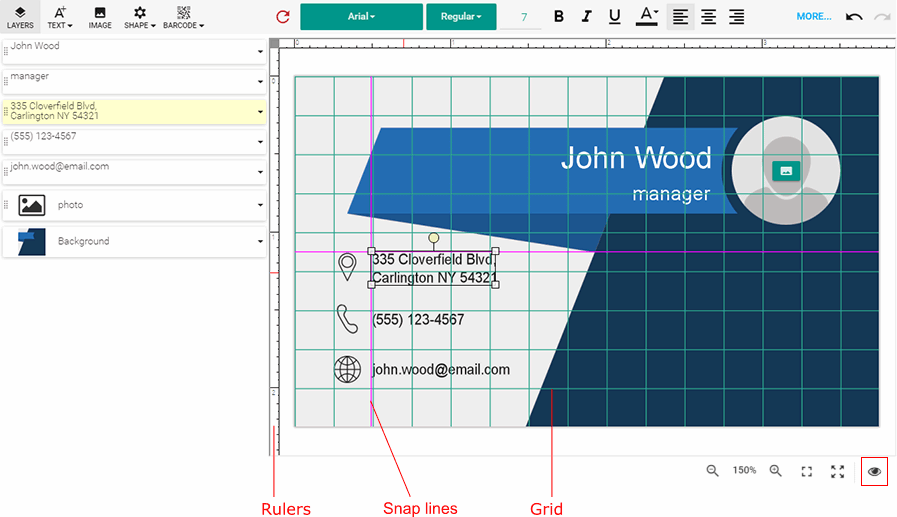Add an Image element
Image resolution: width=897 pixels, height=517 pixels.
pos(100,17)
